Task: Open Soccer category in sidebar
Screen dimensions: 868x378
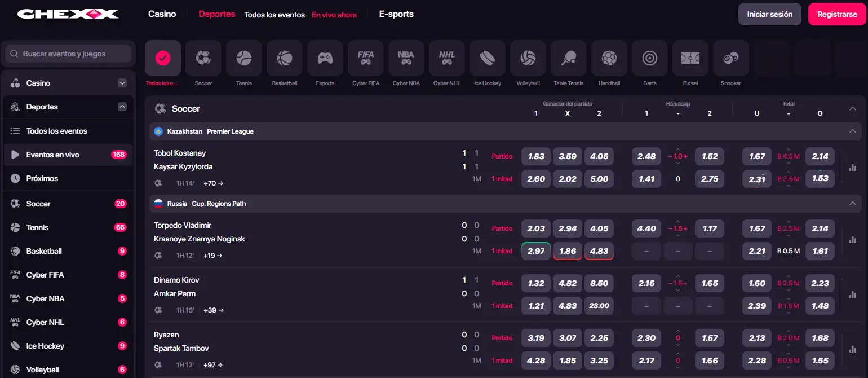Action: click(68, 204)
